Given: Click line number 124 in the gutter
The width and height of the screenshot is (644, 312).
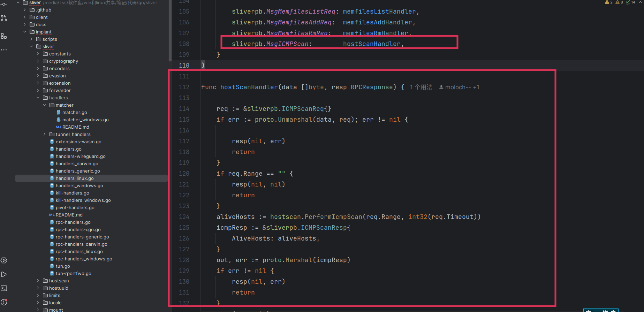Looking at the screenshot, I should coord(184,217).
